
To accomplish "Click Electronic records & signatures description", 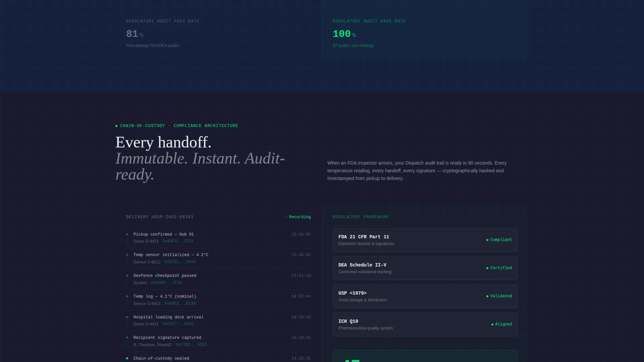I will pyautogui.click(x=366, y=244).
